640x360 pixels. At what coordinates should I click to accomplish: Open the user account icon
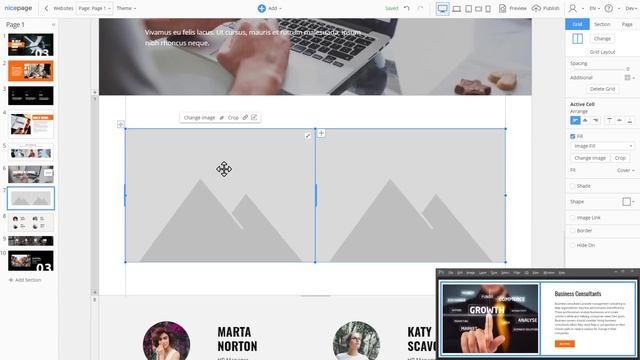click(x=573, y=8)
